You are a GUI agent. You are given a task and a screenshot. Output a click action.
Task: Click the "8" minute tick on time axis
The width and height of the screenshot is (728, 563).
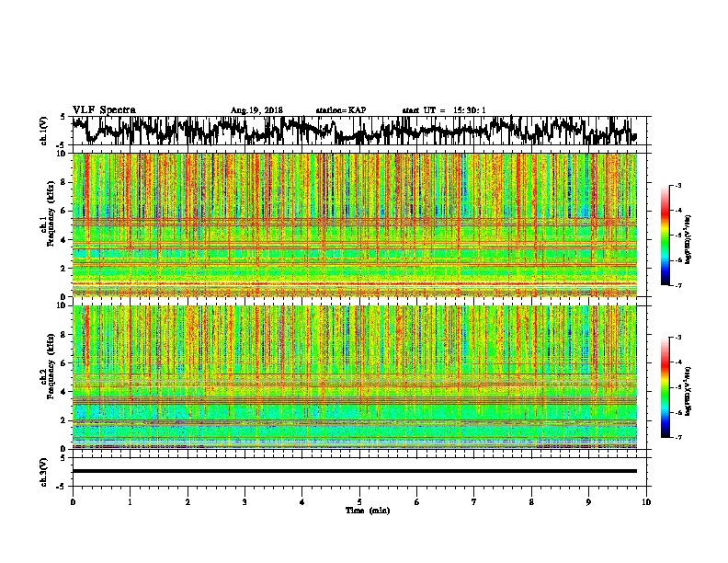pyautogui.click(x=531, y=502)
